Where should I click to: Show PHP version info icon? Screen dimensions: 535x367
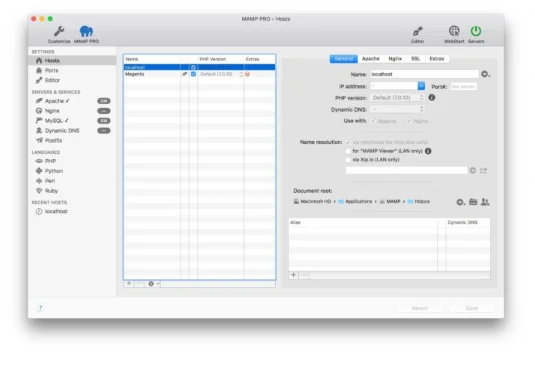(432, 98)
